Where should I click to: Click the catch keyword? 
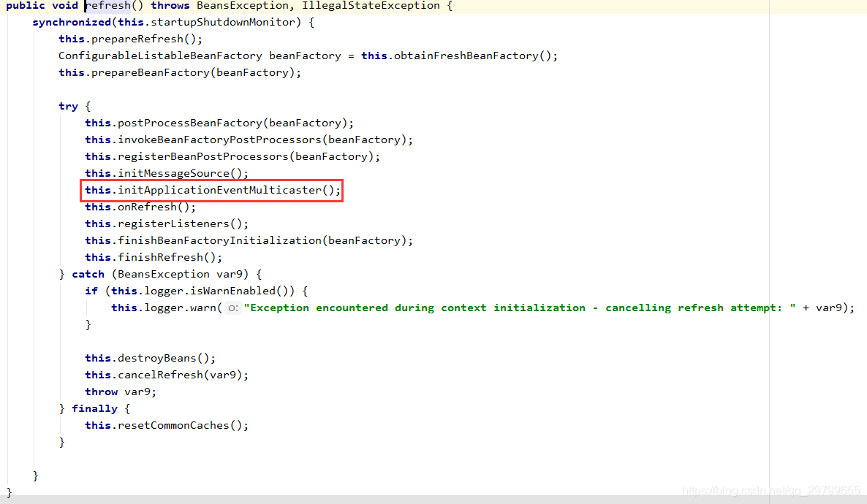point(88,274)
